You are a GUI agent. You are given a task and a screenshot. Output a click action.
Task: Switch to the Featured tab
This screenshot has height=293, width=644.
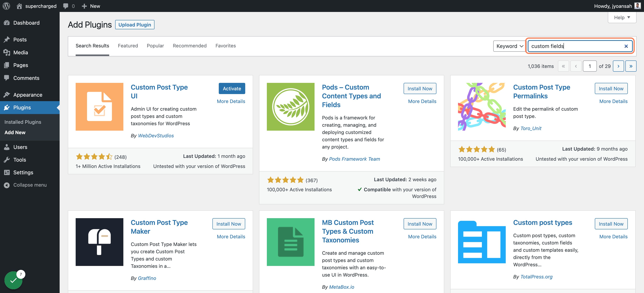click(128, 46)
